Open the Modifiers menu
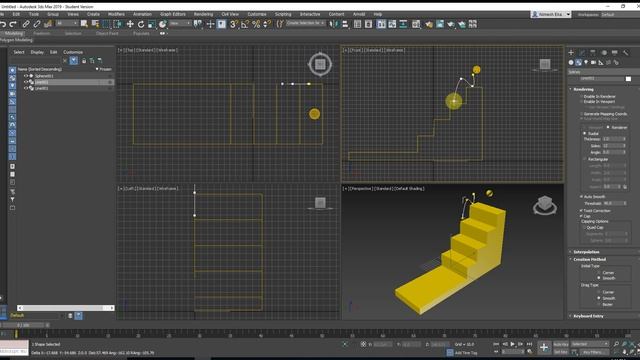The height and width of the screenshot is (360, 640). pyautogui.click(x=116, y=14)
